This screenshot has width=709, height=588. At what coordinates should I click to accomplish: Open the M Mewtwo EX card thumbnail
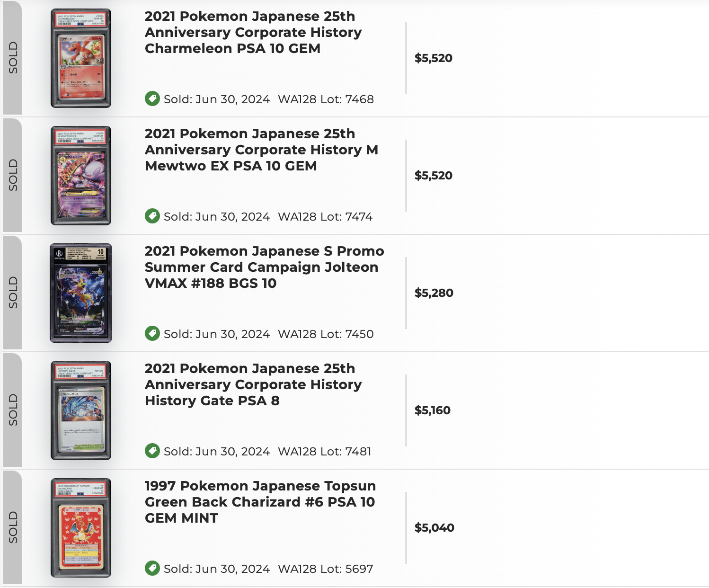81,176
